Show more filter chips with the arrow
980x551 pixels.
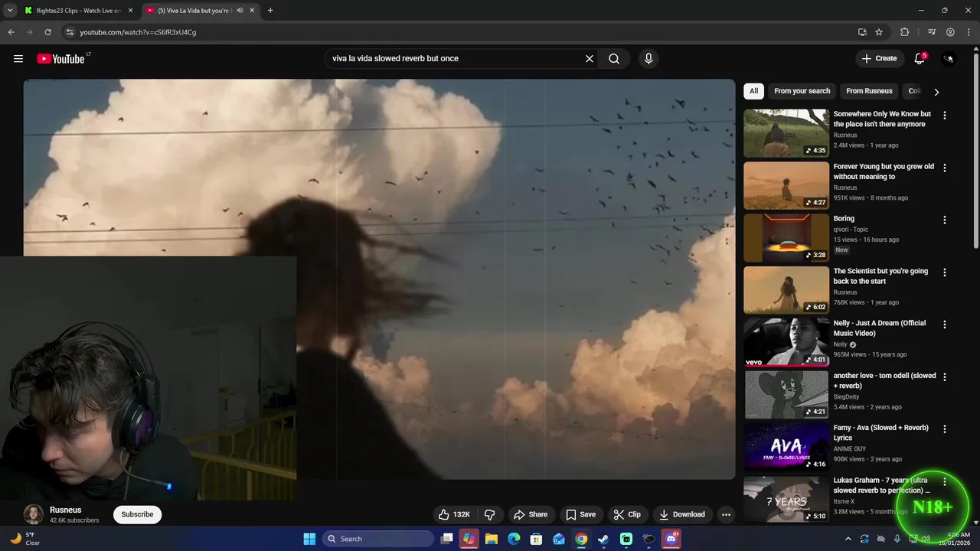[936, 92]
